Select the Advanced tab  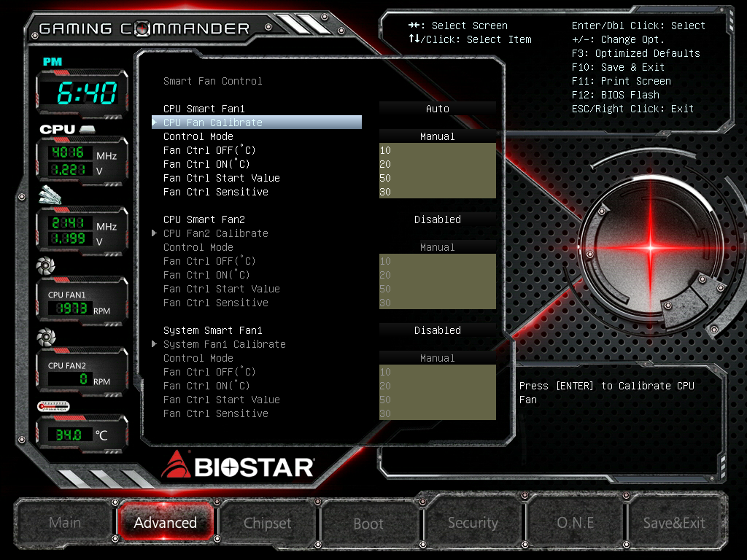point(166,522)
